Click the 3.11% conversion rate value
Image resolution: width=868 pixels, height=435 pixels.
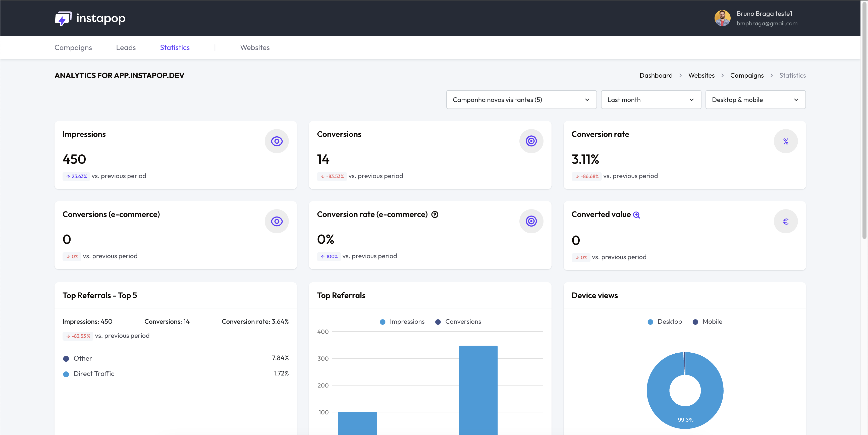point(585,159)
